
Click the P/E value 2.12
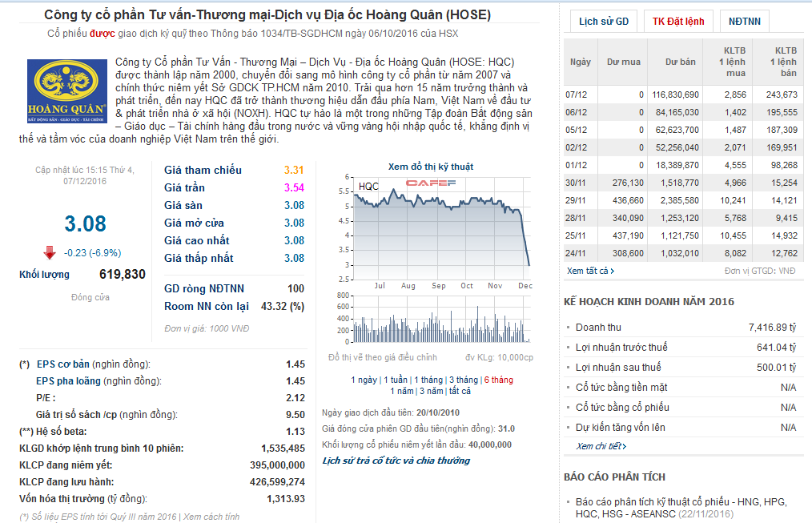(295, 398)
